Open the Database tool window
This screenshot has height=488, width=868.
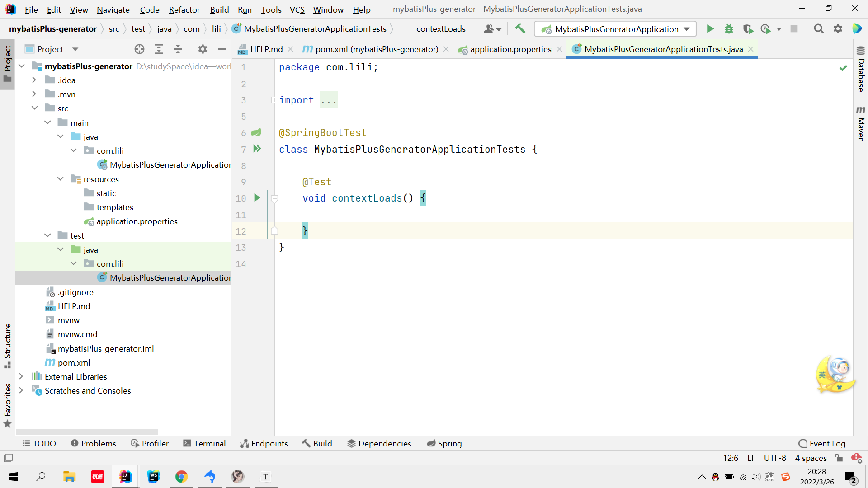861,69
